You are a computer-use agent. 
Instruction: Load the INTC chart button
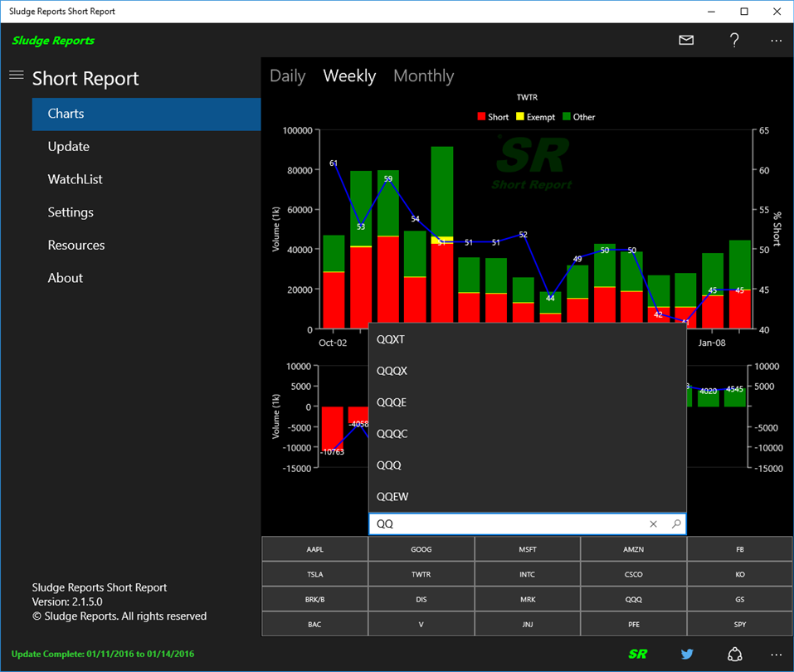[527, 574]
